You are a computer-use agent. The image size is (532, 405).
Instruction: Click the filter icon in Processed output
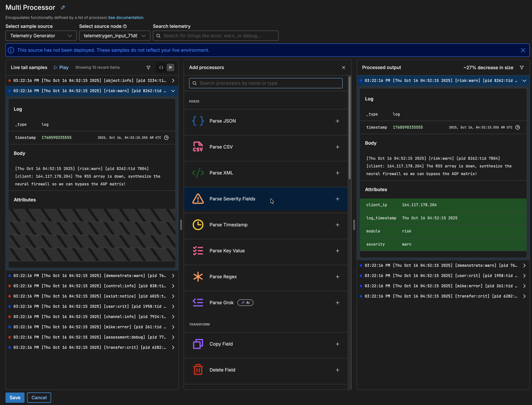click(x=522, y=67)
